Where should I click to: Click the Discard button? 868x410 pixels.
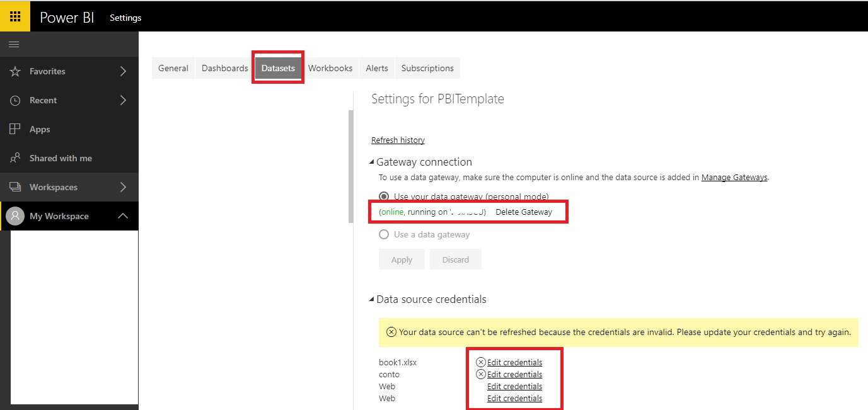point(456,259)
